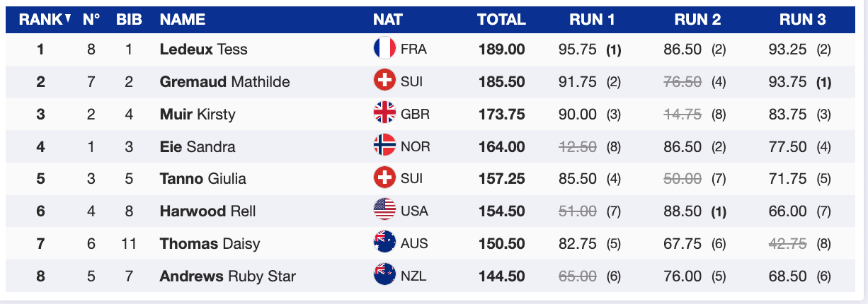Select the RUN 1 column header
This screenshot has height=304, width=868.
pos(591,20)
